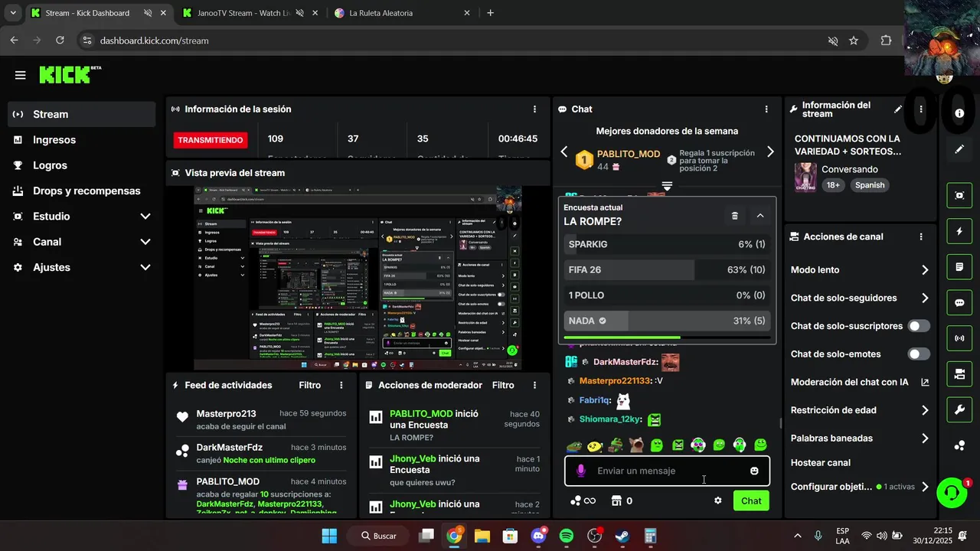Click the stream preview thumbnail

(x=358, y=279)
